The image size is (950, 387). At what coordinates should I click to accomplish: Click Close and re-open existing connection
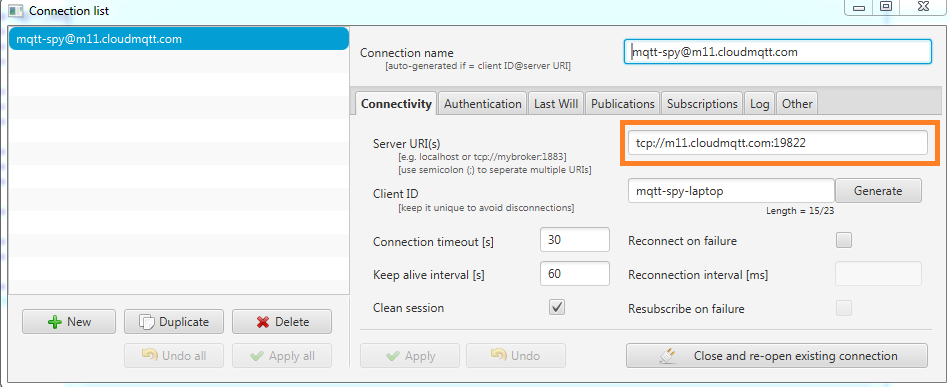pyautogui.click(x=777, y=356)
